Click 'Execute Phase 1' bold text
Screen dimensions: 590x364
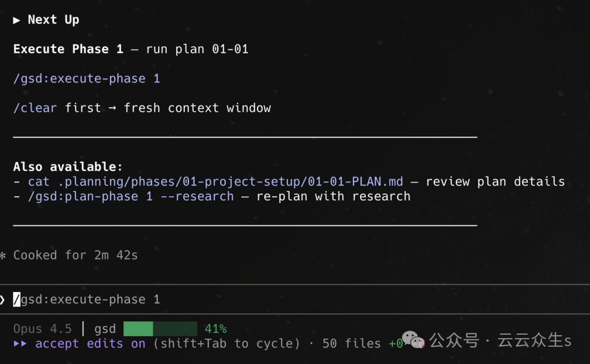pos(68,49)
